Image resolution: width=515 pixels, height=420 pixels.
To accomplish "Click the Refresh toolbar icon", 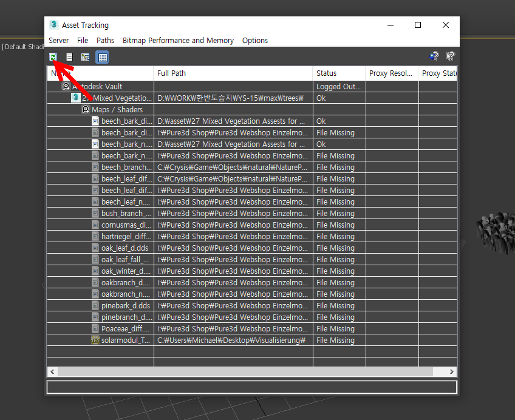I will click(x=53, y=57).
